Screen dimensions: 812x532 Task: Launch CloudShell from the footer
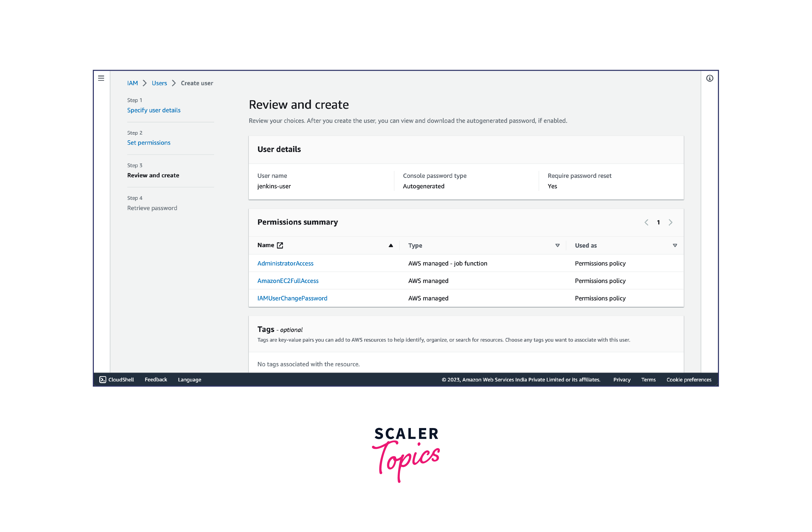[117, 379]
